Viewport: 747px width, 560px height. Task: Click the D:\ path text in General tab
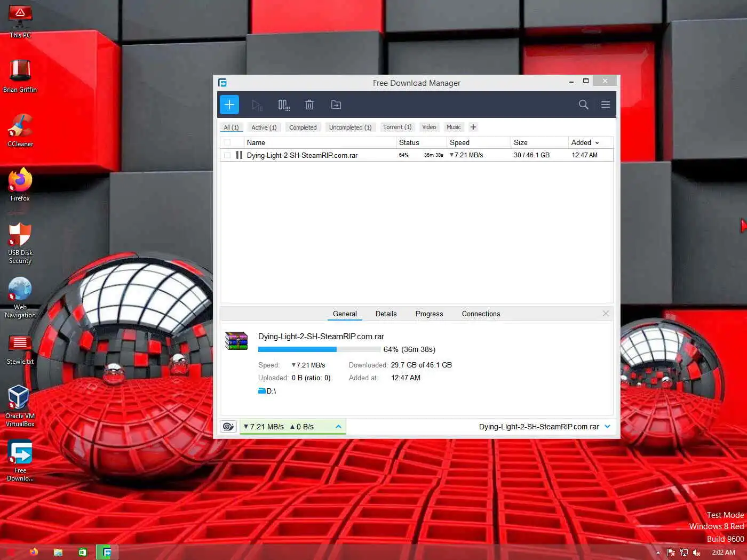tap(271, 391)
